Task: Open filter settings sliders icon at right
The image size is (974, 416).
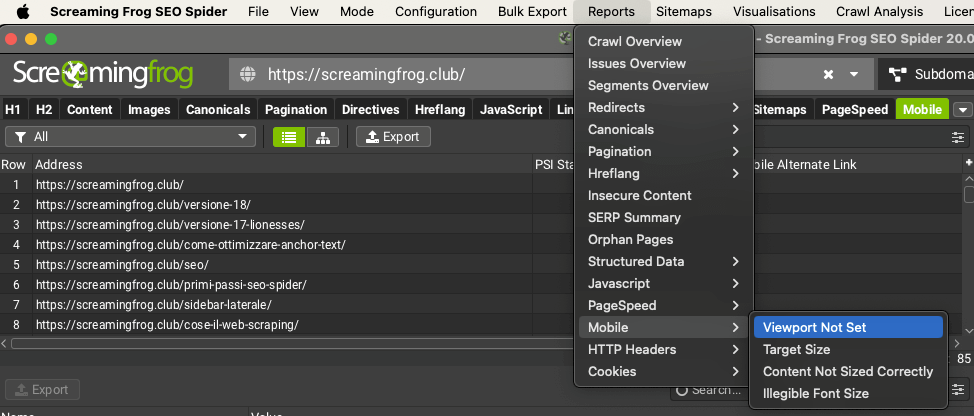Action: (x=958, y=137)
